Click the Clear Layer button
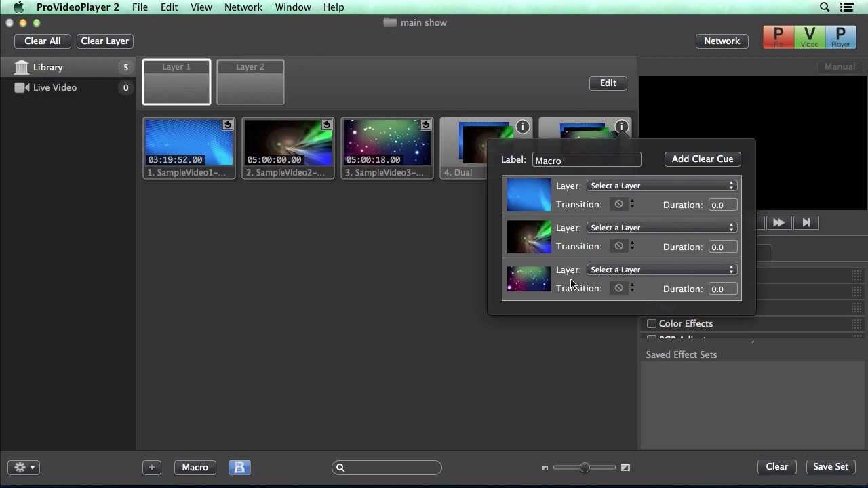868x488 pixels. click(x=105, y=41)
